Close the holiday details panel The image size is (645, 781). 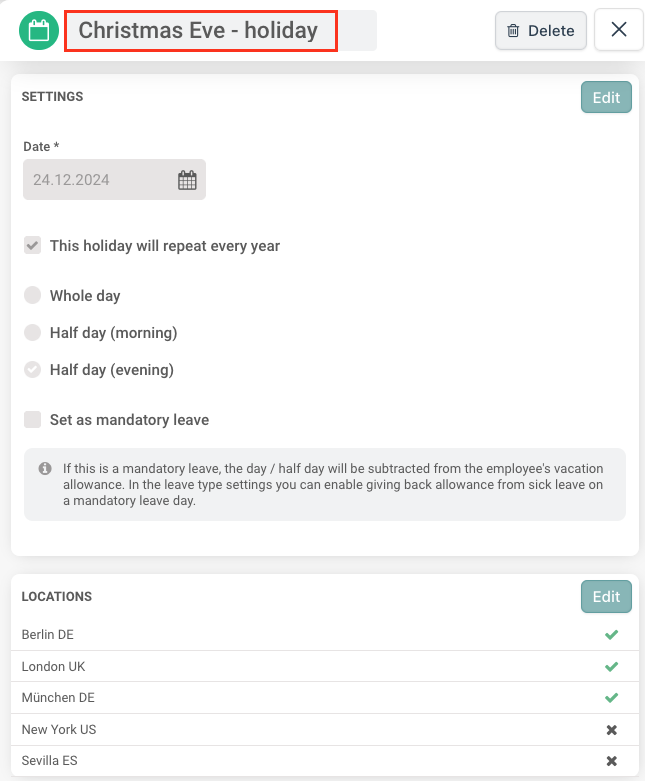[x=618, y=30]
